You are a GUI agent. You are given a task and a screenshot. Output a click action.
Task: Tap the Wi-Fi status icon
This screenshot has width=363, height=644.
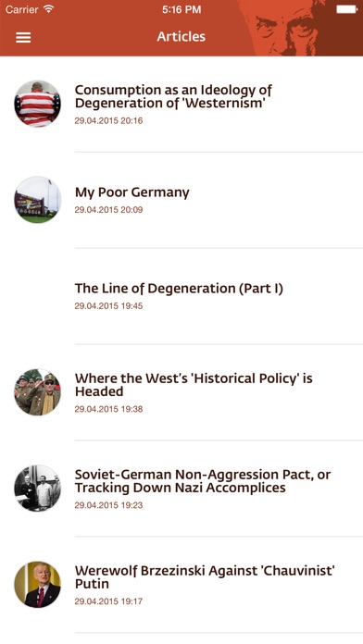[x=49, y=9]
